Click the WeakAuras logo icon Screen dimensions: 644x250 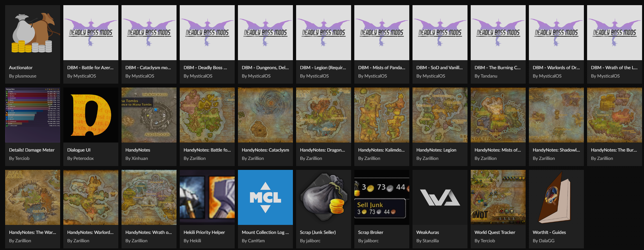click(x=440, y=197)
